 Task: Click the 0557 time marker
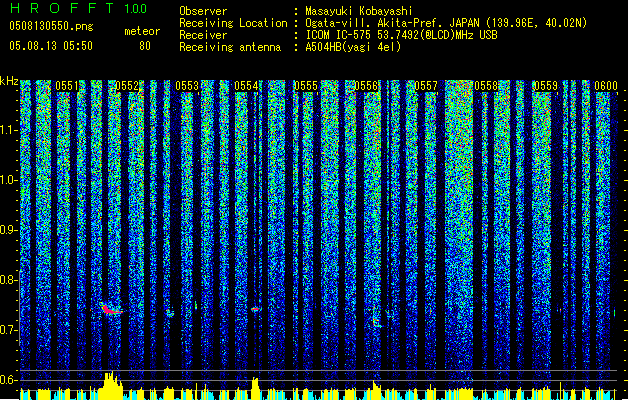click(426, 86)
